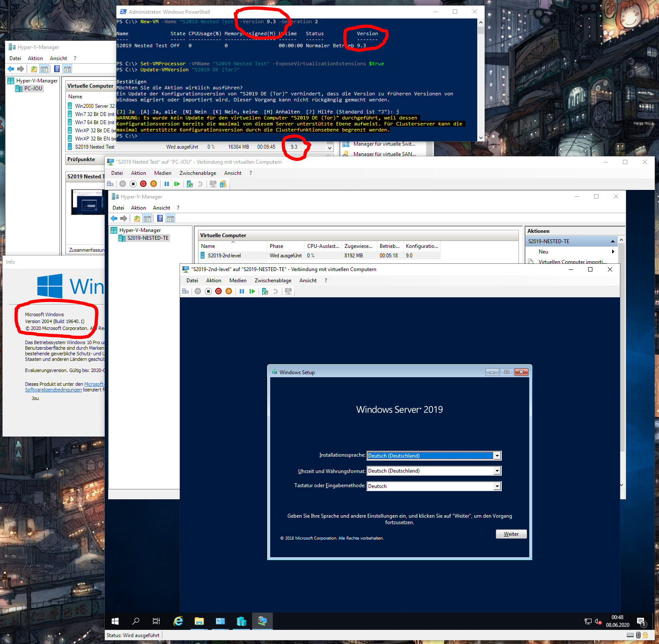
Task: Click Ctrl+Alt+Del icon in S2019-2nd-level toolbar
Action: [x=186, y=291]
